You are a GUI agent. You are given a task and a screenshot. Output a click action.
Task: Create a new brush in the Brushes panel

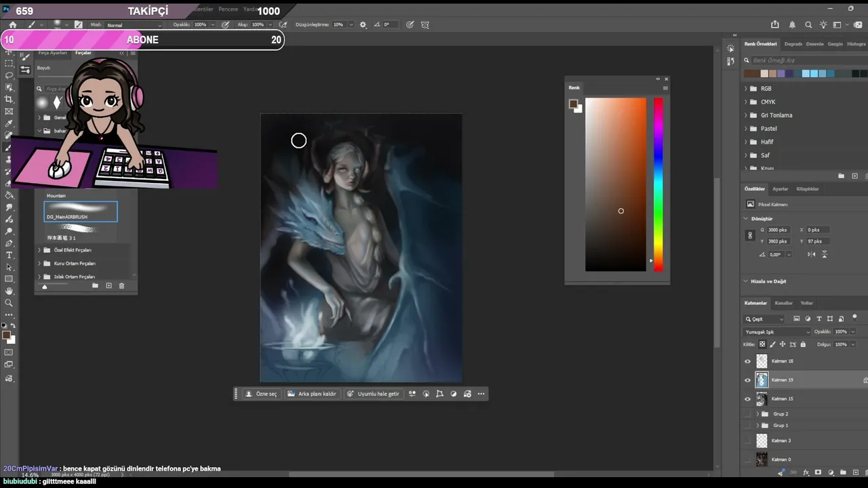tap(108, 286)
